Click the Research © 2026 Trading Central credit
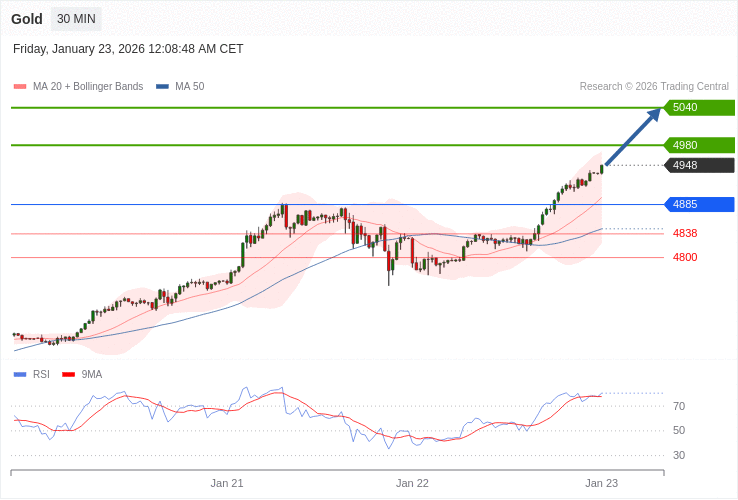The image size is (738, 500). 654,87
